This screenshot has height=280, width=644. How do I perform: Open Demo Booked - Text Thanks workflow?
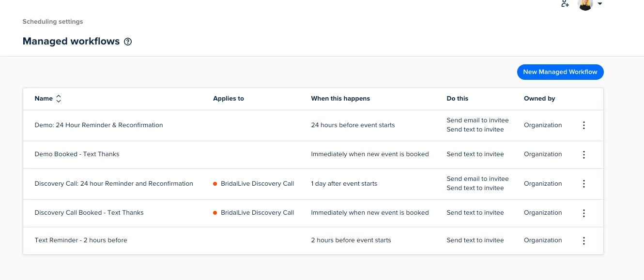point(77,154)
